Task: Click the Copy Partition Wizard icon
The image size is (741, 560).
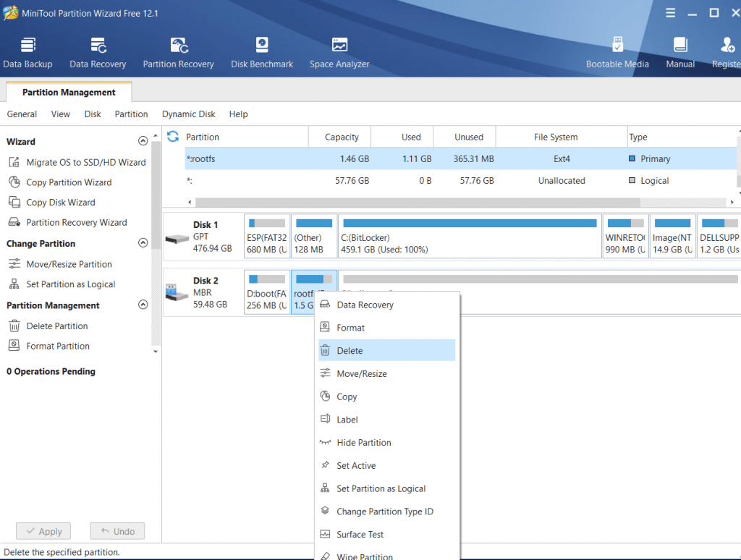Action: pos(14,182)
